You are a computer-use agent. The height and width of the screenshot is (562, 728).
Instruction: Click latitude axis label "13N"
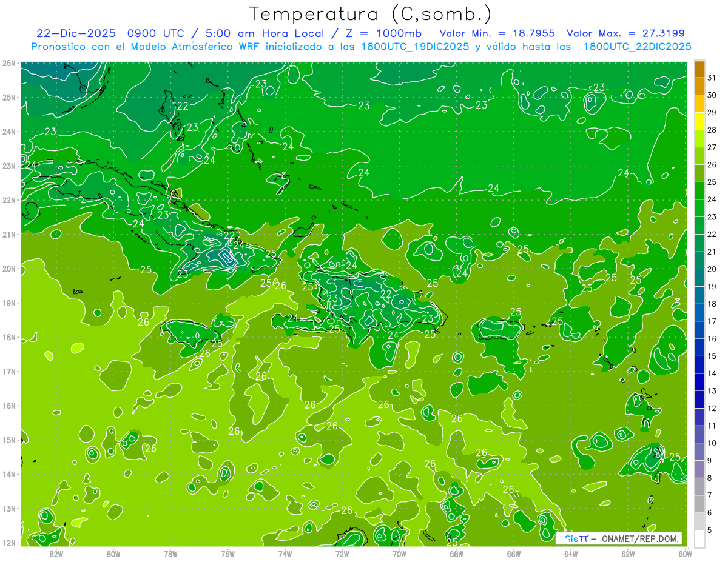click(8, 508)
